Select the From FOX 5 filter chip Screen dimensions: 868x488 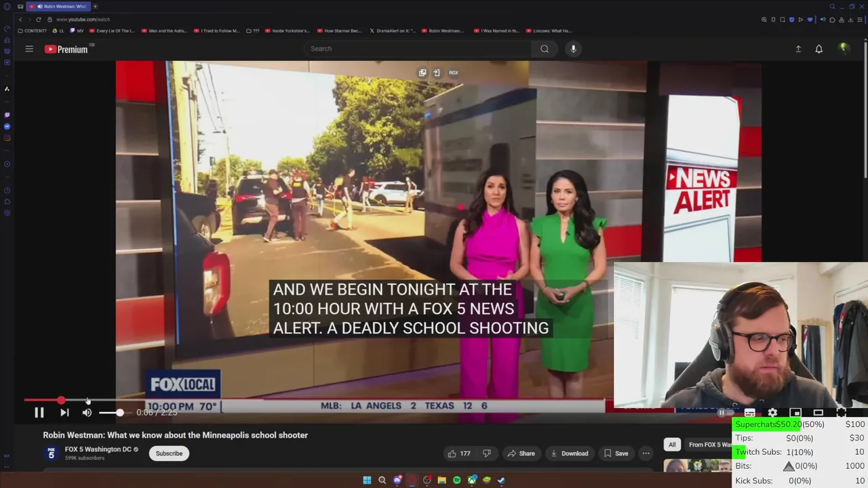(709, 445)
